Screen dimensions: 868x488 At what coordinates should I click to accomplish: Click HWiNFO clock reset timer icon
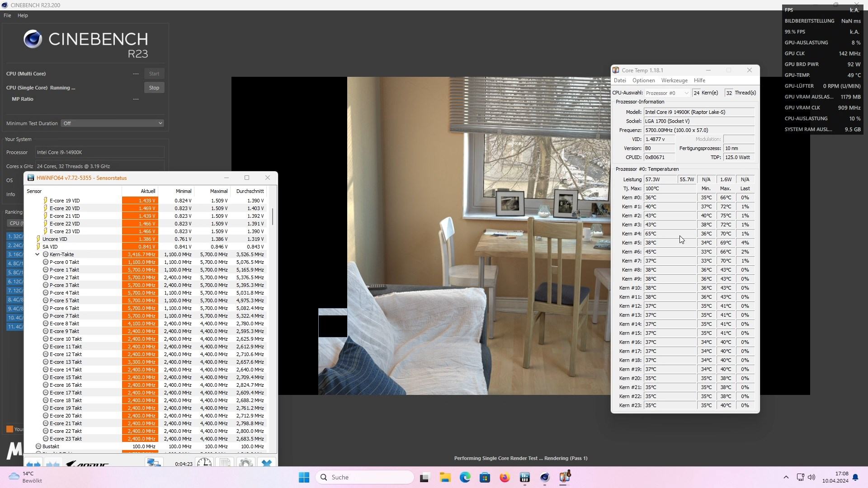[204, 463]
